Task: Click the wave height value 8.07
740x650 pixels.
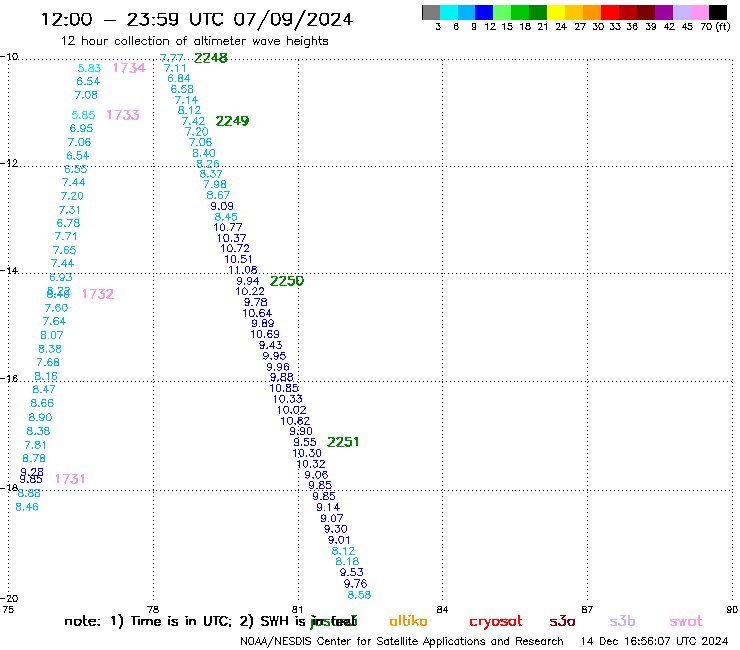Action: [x=51, y=335]
